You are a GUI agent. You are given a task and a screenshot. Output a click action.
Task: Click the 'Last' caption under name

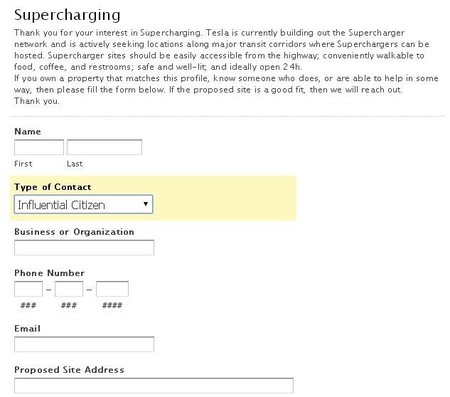click(75, 164)
